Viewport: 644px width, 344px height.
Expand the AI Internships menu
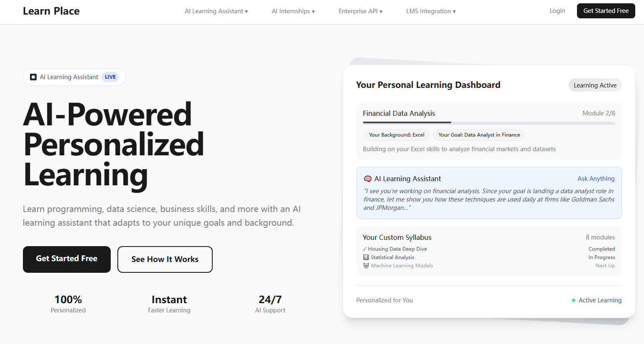point(293,11)
